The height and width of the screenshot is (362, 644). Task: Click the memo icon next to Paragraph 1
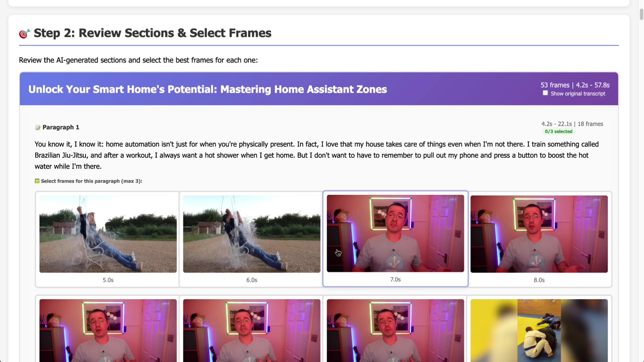(x=38, y=127)
